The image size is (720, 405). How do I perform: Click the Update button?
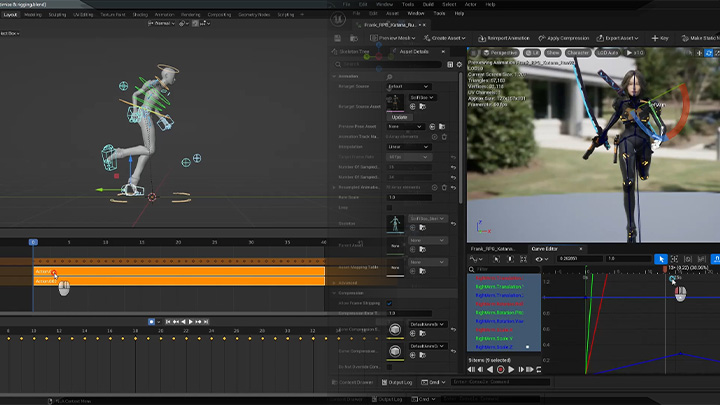(399, 117)
